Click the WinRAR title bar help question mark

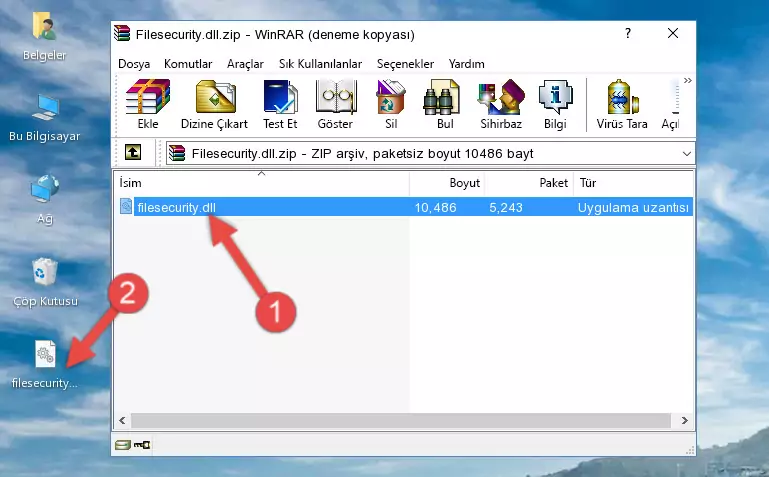[x=628, y=33]
